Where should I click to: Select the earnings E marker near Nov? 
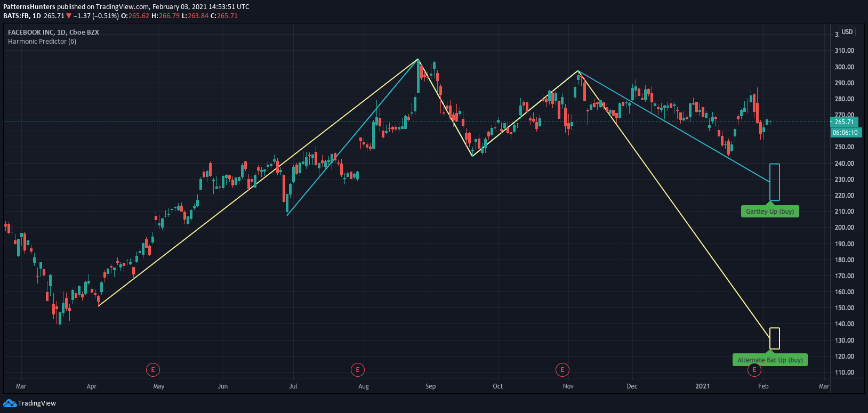coord(562,369)
